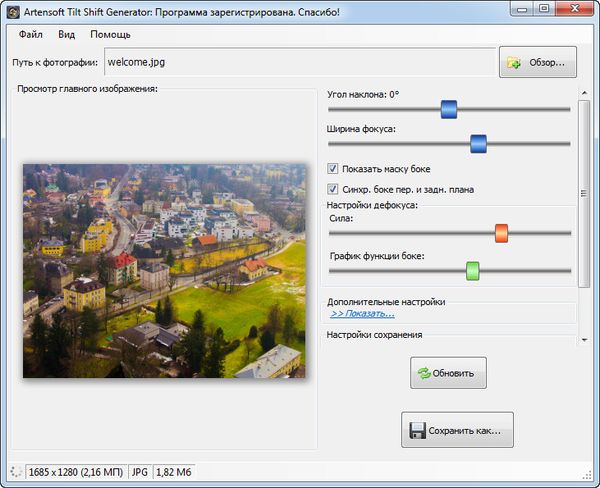
Task: Click the folder icon on Обзор button
Action: coord(514,63)
